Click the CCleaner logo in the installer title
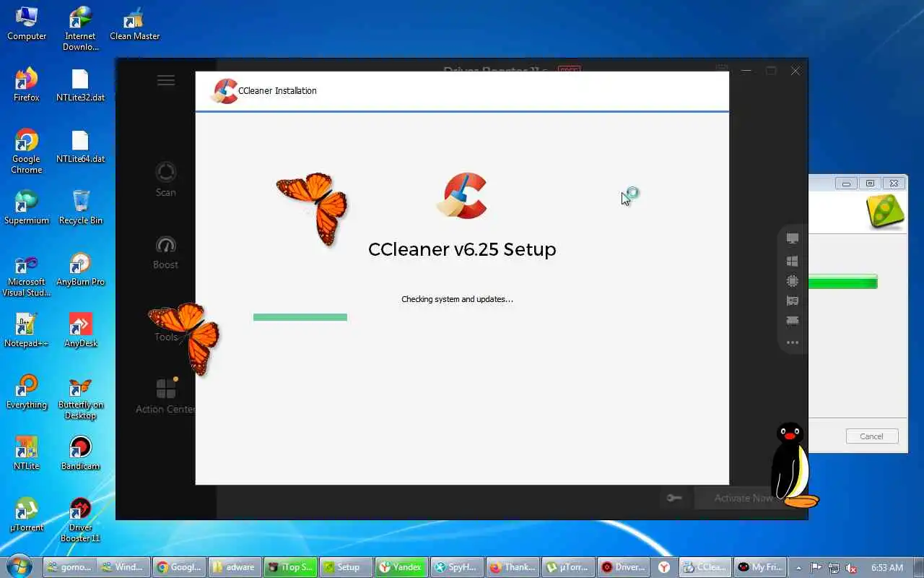 (225, 91)
